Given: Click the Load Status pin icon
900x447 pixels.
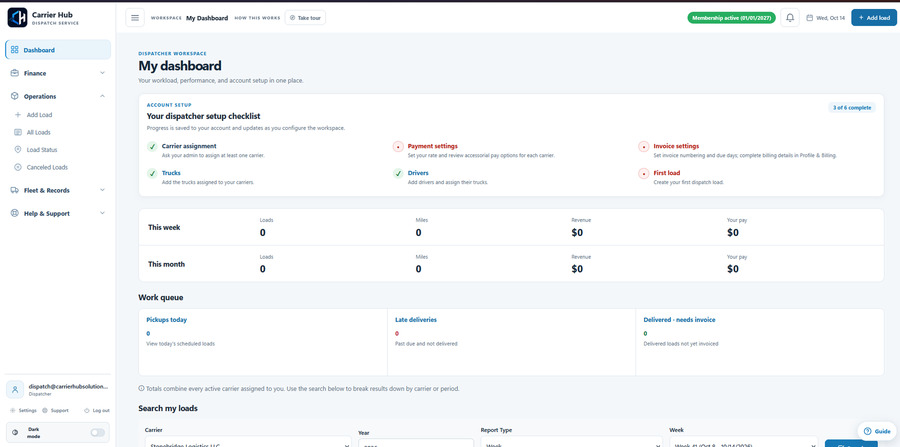Looking at the screenshot, I should (17, 150).
